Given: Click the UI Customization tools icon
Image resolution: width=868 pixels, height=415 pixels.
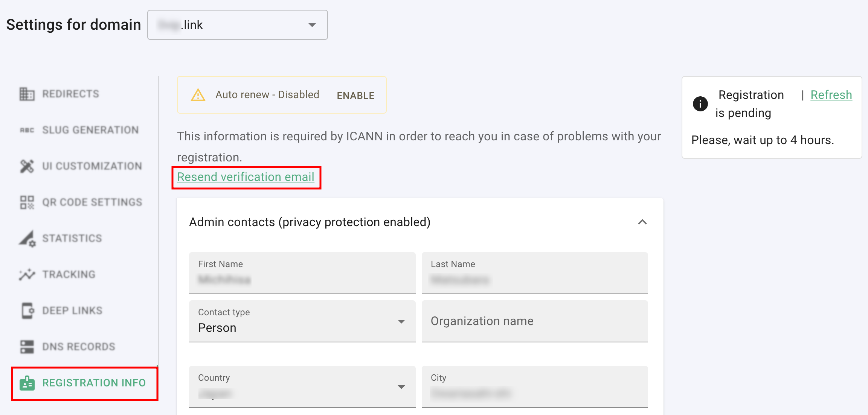Looking at the screenshot, I should click(27, 166).
